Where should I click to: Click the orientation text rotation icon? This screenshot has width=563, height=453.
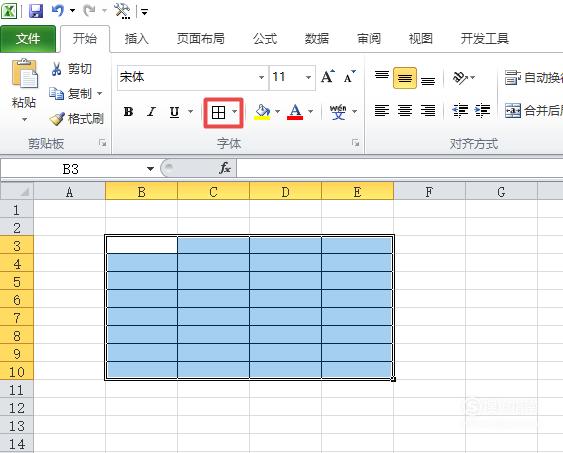coord(461,77)
